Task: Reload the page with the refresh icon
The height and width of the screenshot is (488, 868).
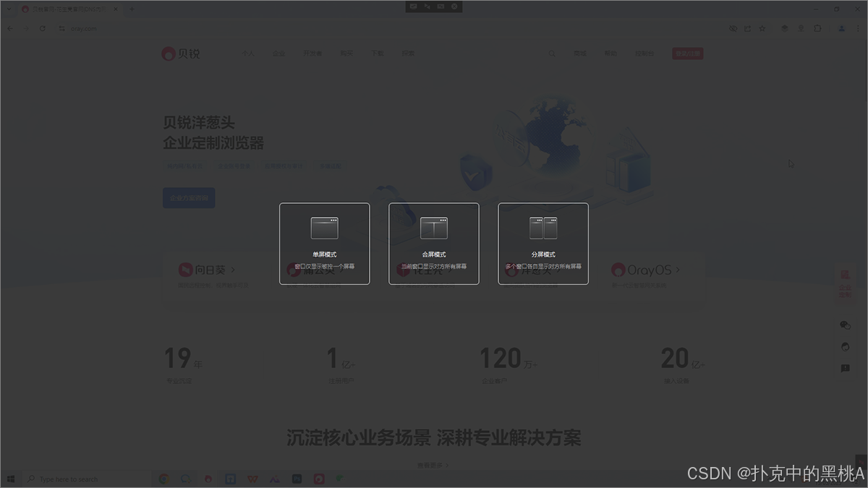Action: tap(42, 28)
